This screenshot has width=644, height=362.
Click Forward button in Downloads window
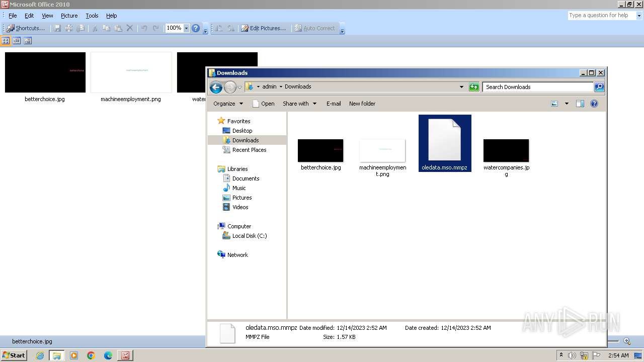(x=230, y=87)
